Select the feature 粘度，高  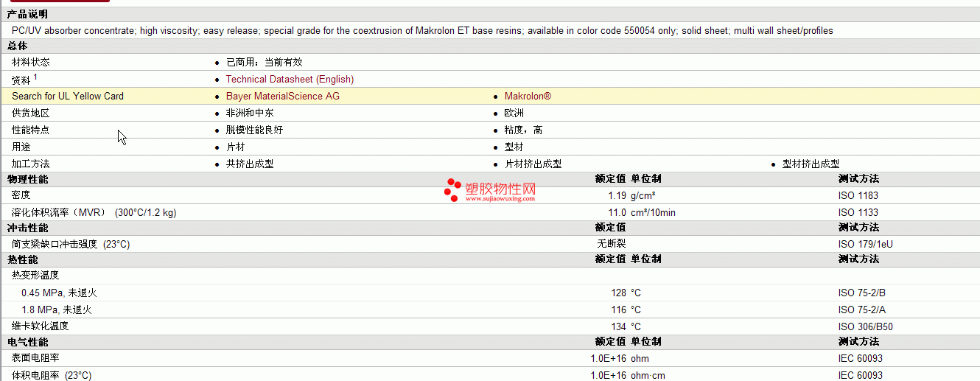coord(523,130)
